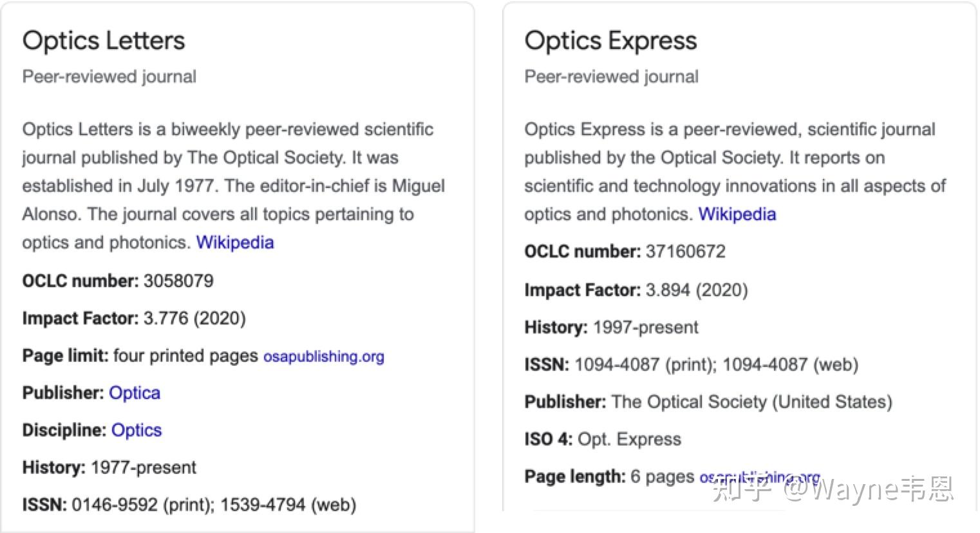980x533 pixels.
Task: Open the Optica publisher link
Action: pos(135,393)
